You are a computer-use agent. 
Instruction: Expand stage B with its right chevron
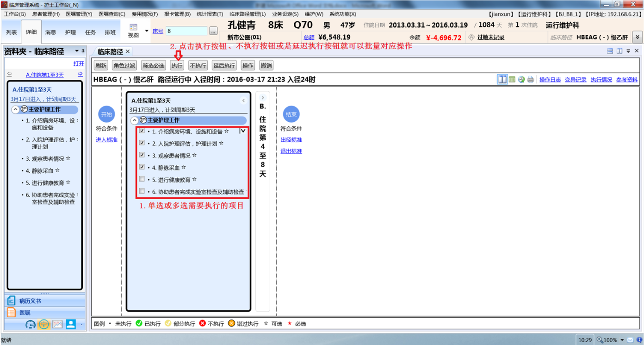263,98
